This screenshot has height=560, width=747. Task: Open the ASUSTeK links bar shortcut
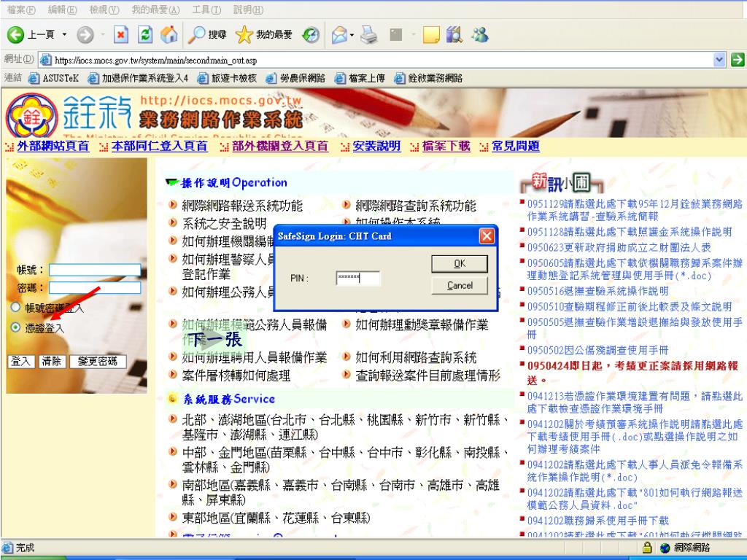pyautogui.click(x=54, y=78)
